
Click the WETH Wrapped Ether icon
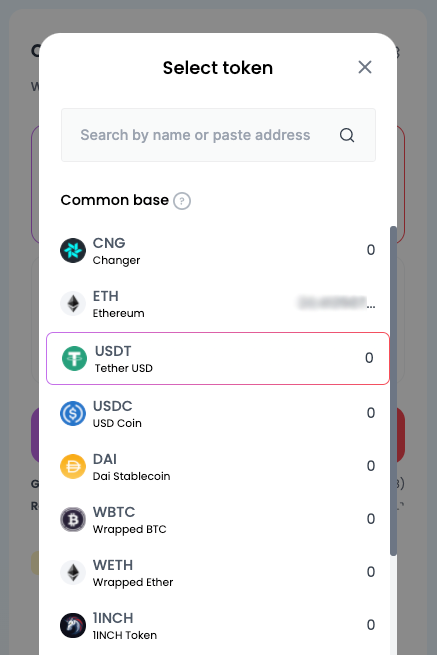click(73, 573)
